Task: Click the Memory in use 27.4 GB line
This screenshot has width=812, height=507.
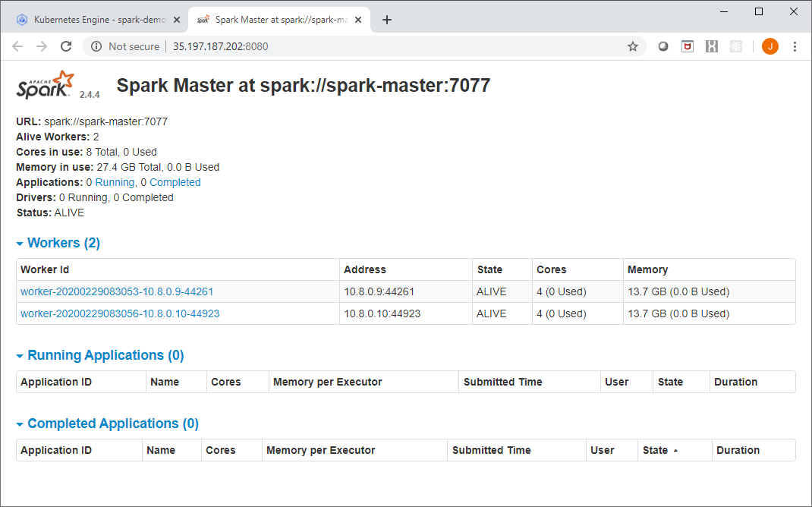Action: click(x=118, y=167)
